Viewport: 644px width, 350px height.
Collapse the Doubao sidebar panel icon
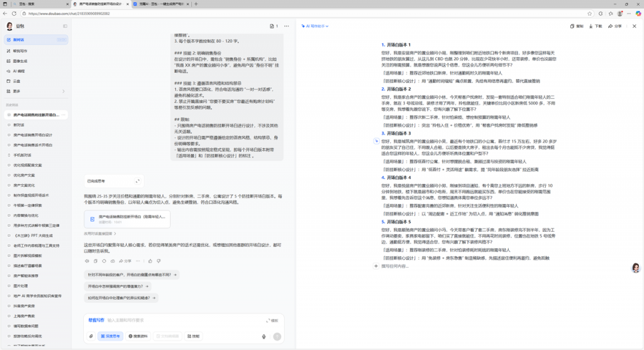pos(64,26)
